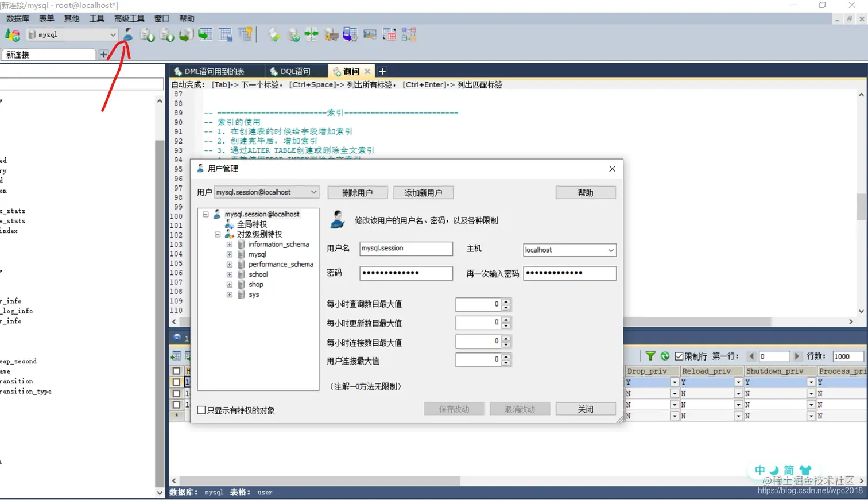868x500 pixels.
Task: Expand the information_schema tree node
Action: click(x=230, y=245)
